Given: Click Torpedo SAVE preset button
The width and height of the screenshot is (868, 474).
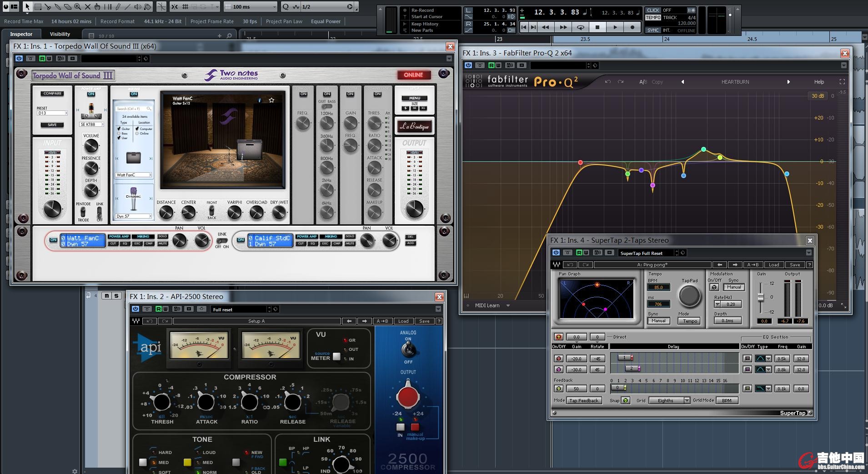Looking at the screenshot, I should 52,125.
